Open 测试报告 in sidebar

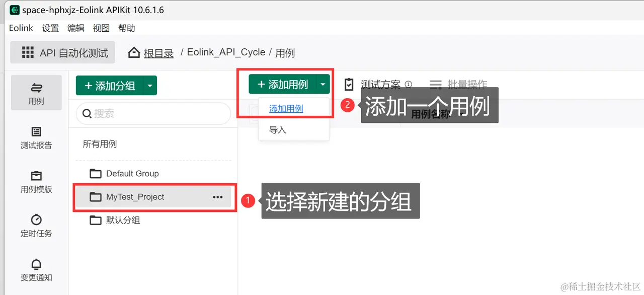pyautogui.click(x=36, y=138)
